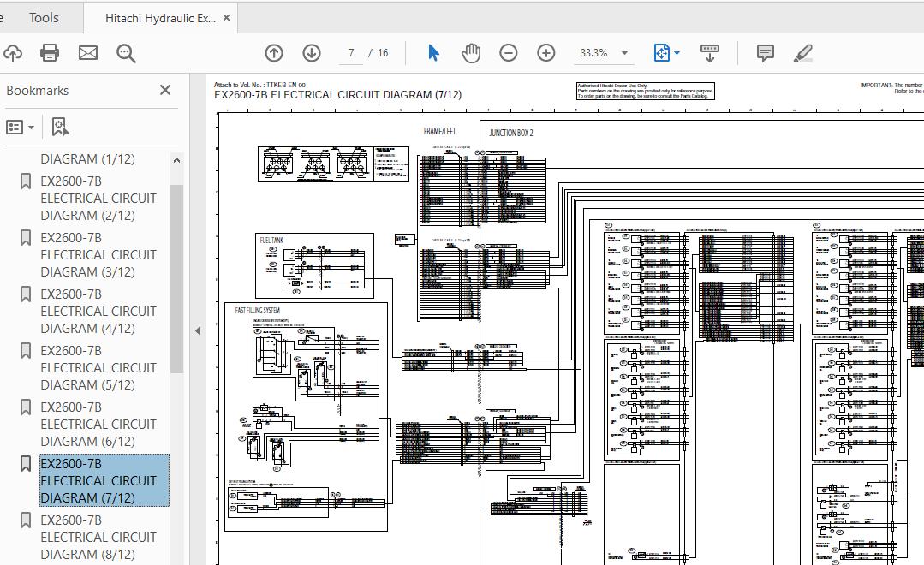The image size is (924, 565).
Task: Open the Comment tool
Action: click(x=764, y=52)
